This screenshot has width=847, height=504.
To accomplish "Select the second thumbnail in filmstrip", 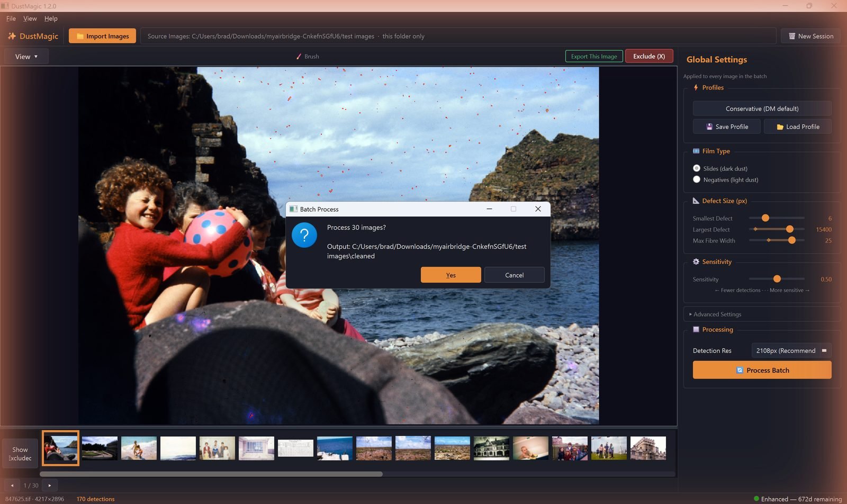I will pos(100,448).
